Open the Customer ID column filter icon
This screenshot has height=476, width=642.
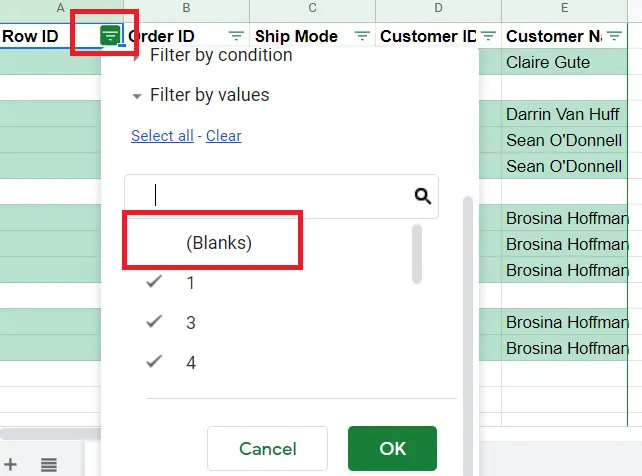(488, 36)
